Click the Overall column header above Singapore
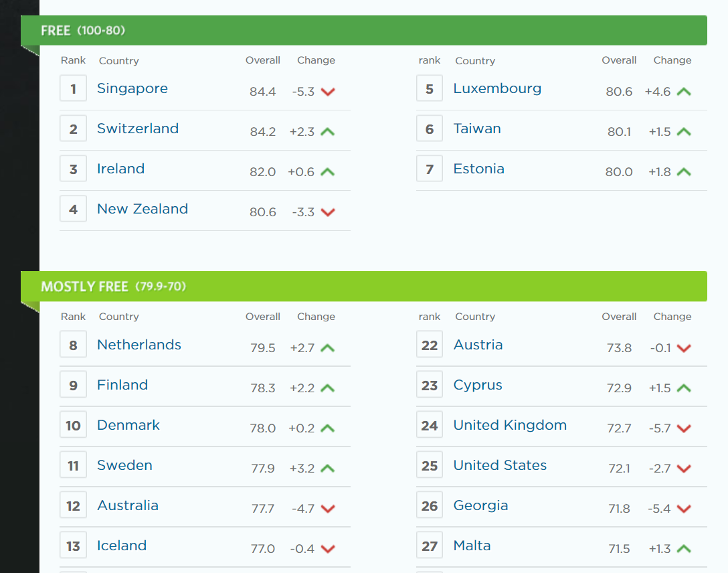 tap(263, 60)
